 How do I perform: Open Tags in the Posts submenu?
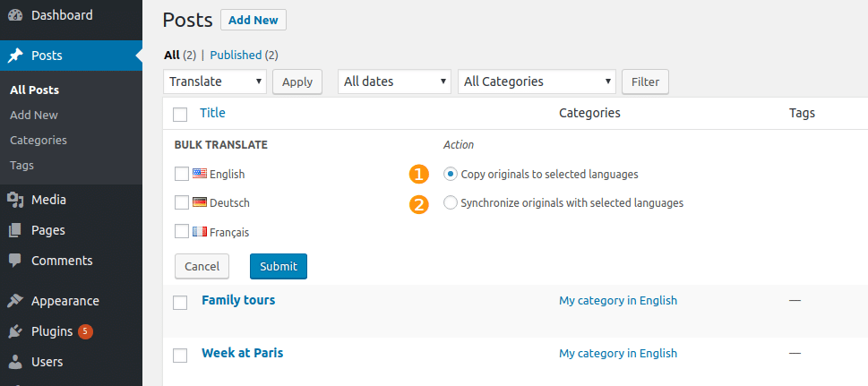click(x=21, y=165)
